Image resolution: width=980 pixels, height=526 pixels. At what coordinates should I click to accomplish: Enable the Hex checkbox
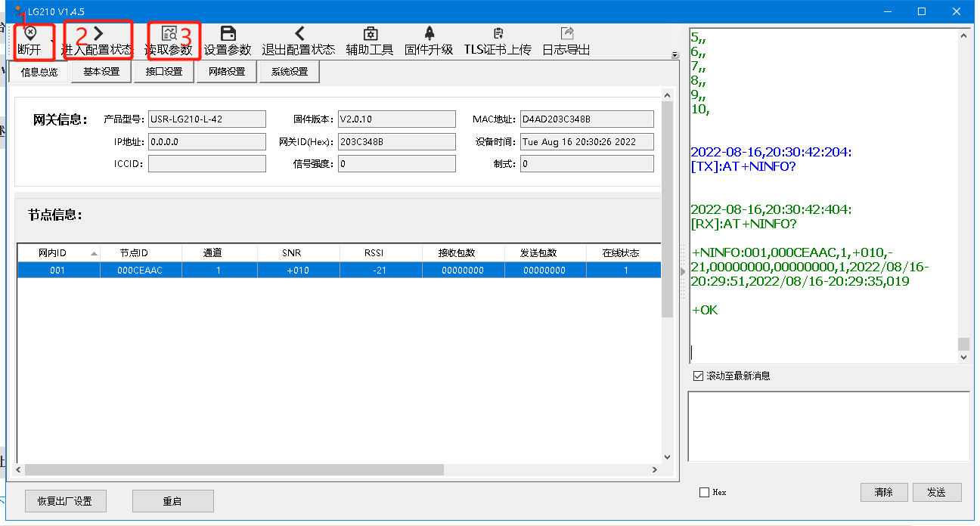[x=705, y=492]
